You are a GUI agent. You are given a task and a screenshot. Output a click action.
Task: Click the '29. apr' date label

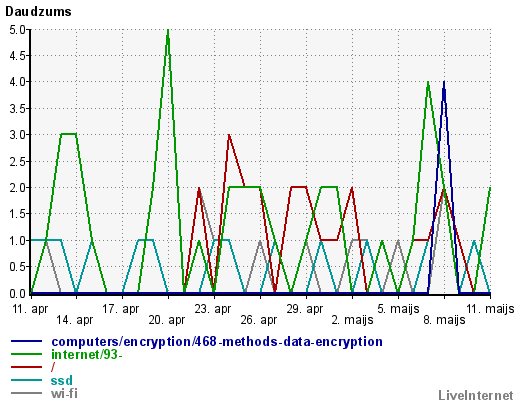(305, 309)
